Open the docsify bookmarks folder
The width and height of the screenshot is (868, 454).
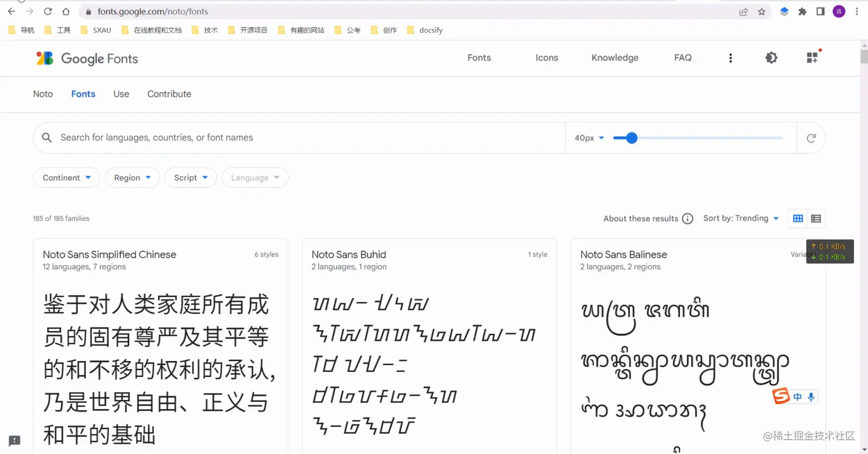click(425, 30)
